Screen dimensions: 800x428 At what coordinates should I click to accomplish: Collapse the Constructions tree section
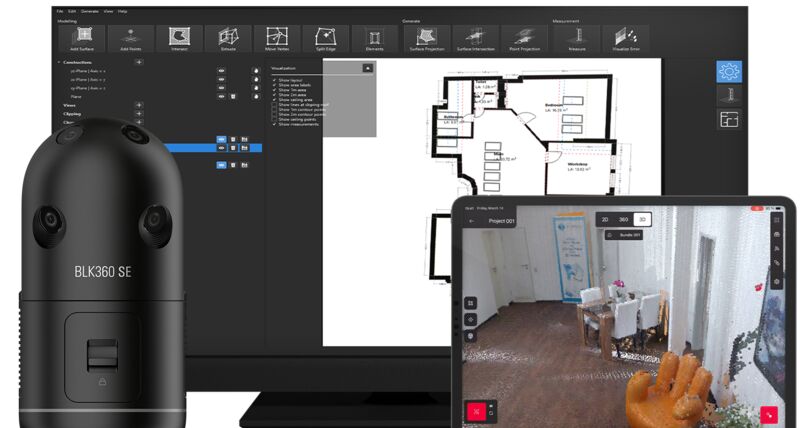coord(59,62)
